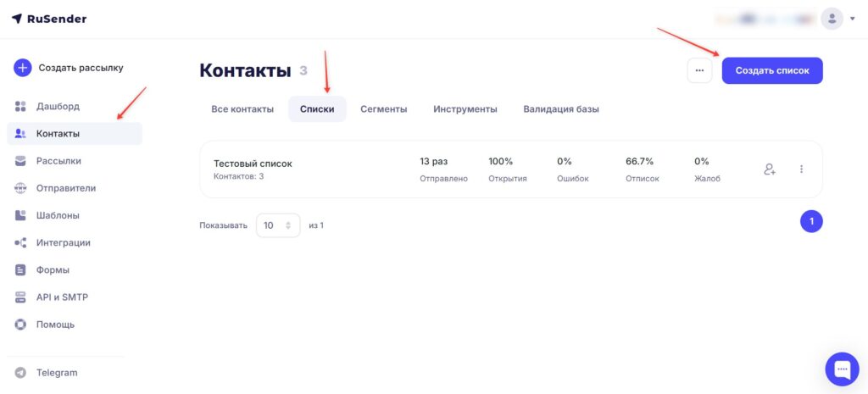Click the Шаблоны icon in sidebar

click(20, 215)
